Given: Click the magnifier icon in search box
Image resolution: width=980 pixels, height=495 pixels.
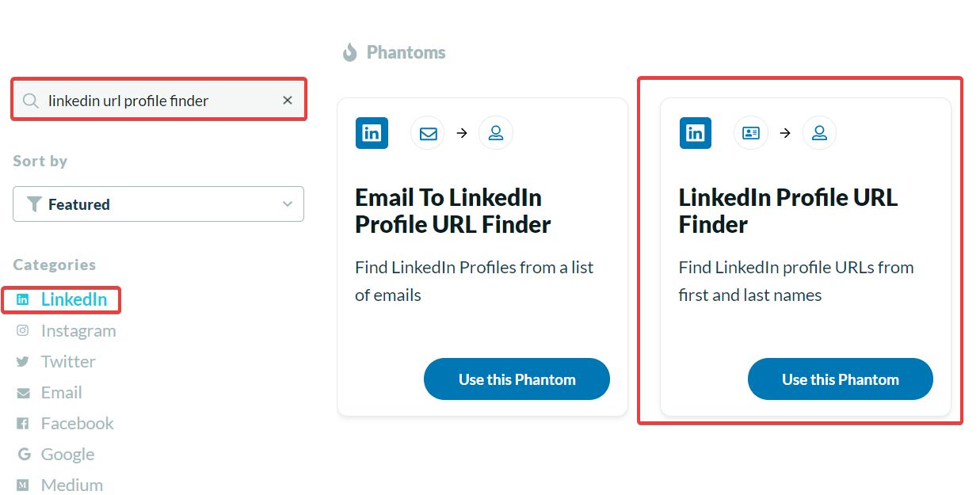Looking at the screenshot, I should pos(31,101).
